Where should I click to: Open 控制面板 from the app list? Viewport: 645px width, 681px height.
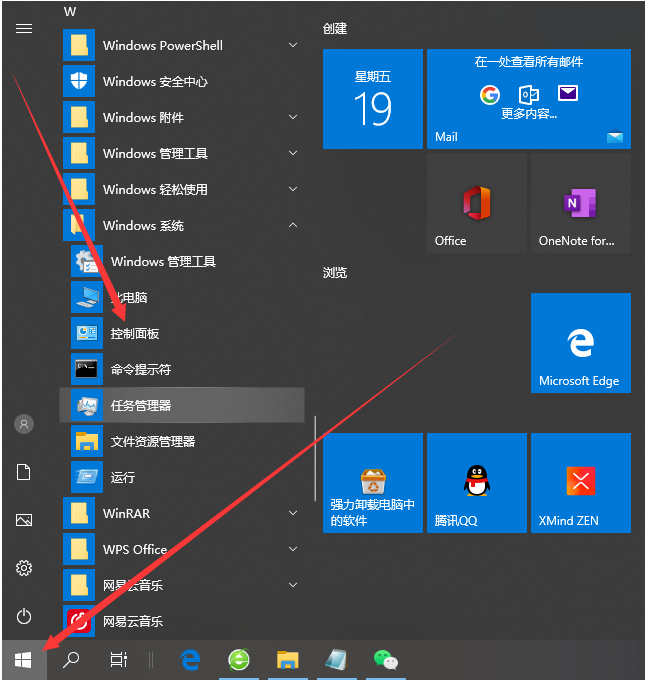click(x=135, y=333)
